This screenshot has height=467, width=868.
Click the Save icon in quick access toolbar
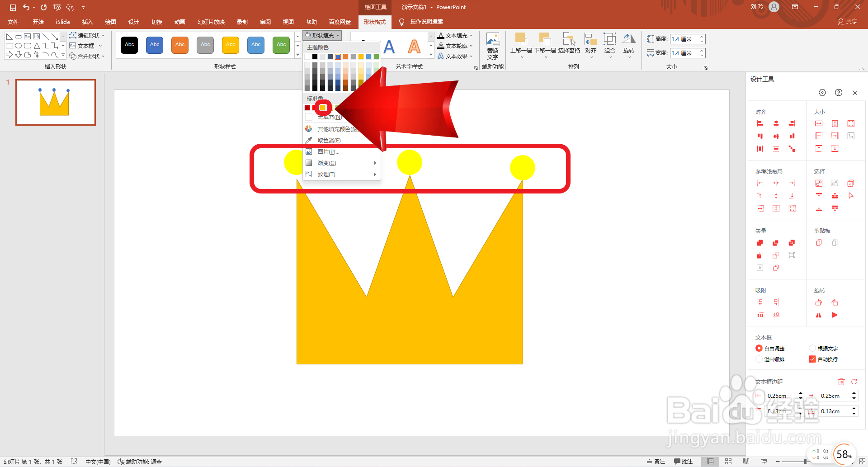(13, 7)
